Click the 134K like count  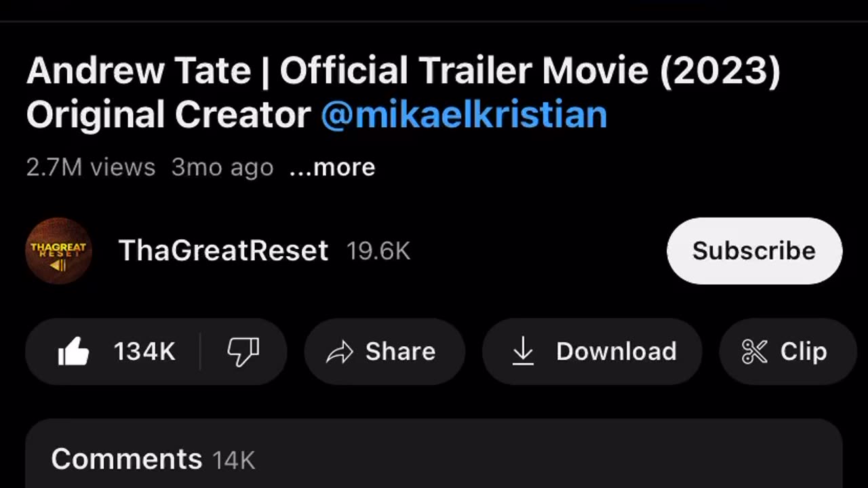coord(144,352)
